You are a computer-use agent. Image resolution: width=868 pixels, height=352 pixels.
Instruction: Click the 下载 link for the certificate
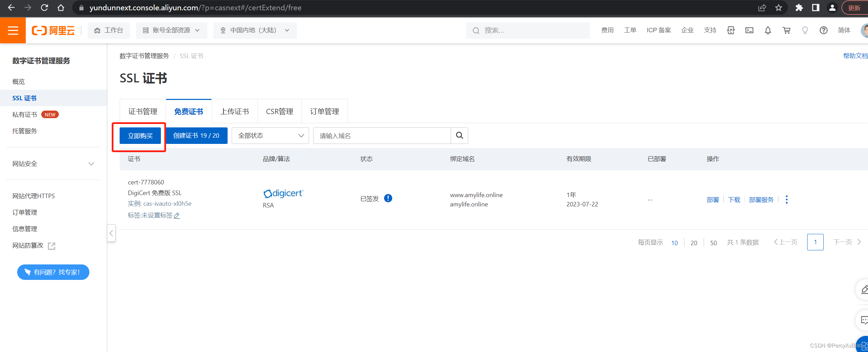734,200
